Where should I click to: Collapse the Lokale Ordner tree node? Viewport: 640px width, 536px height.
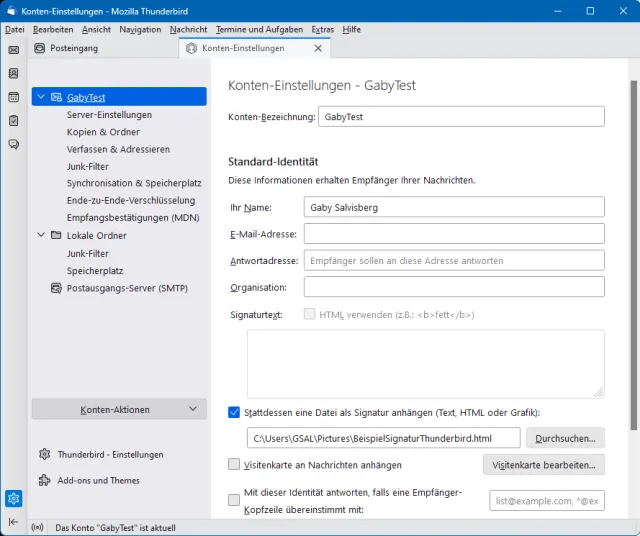pos(40,236)
